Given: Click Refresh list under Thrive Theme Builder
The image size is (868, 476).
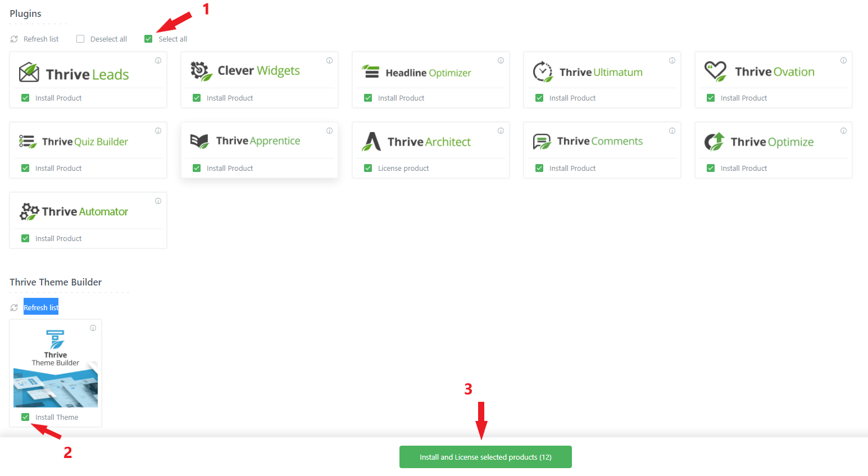Looking at the screenshot, I should coord(41,307).
